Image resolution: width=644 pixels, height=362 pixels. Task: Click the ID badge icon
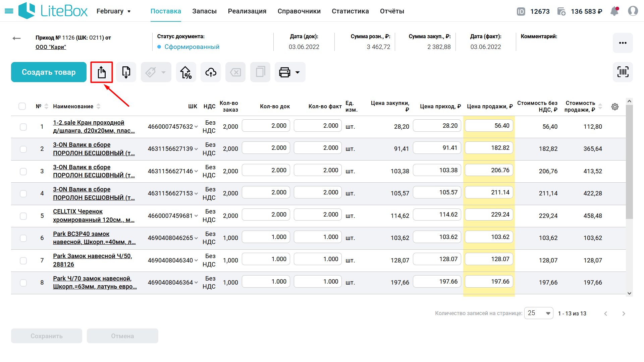(521, 11)
